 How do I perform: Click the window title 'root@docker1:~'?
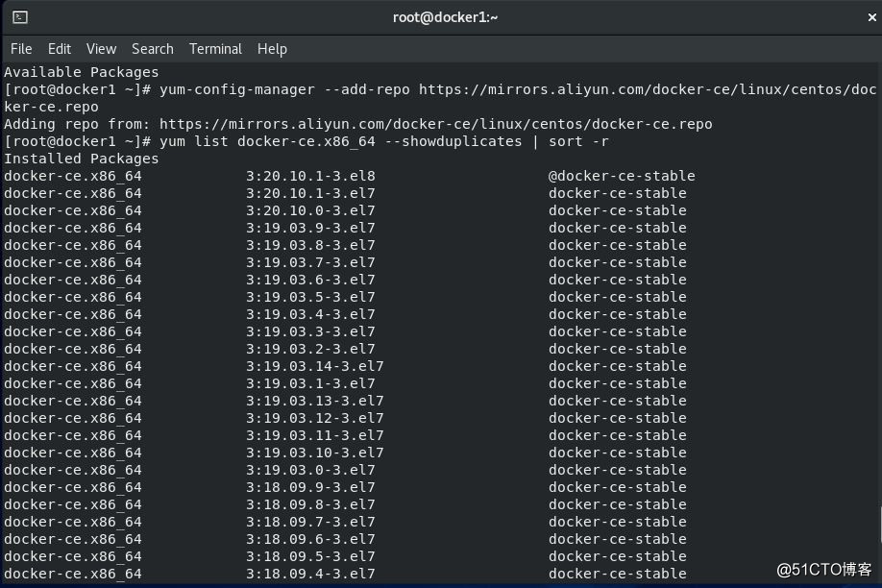click(445, 17)
